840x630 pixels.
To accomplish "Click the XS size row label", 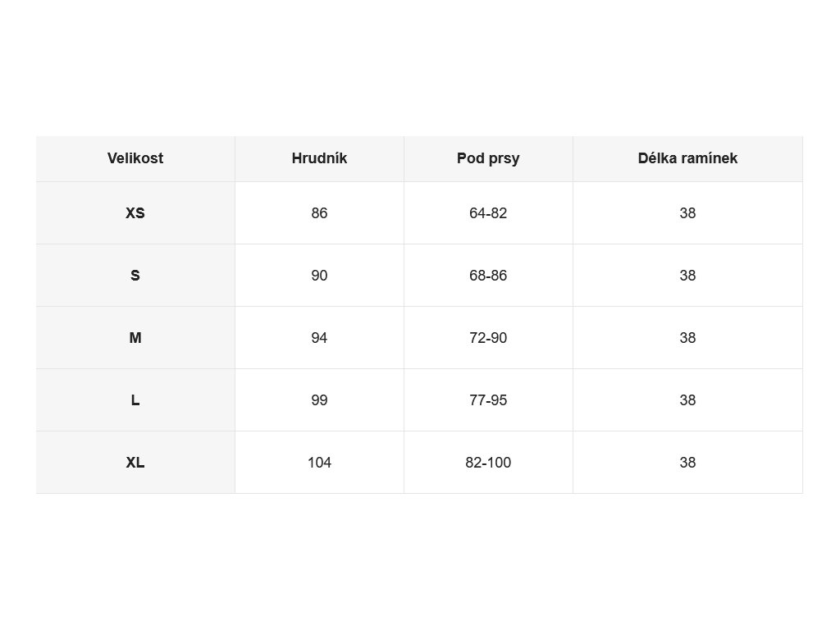I will 135,213.
